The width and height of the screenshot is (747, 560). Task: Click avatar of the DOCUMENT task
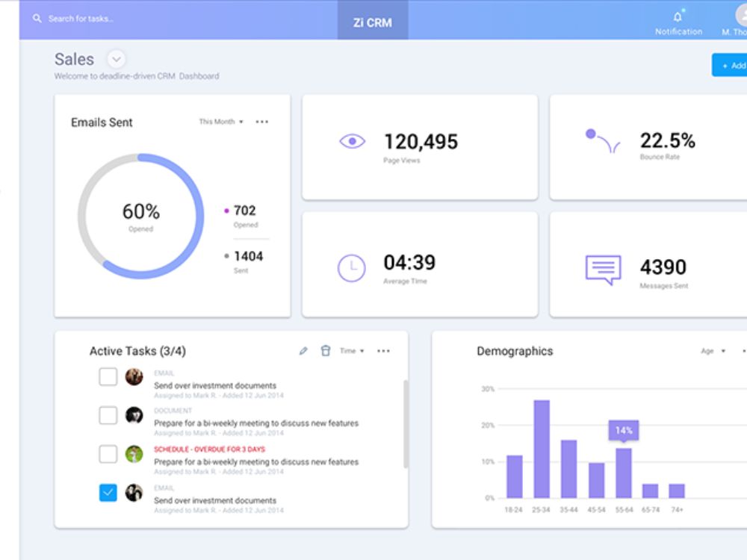(x=134, y=415)
